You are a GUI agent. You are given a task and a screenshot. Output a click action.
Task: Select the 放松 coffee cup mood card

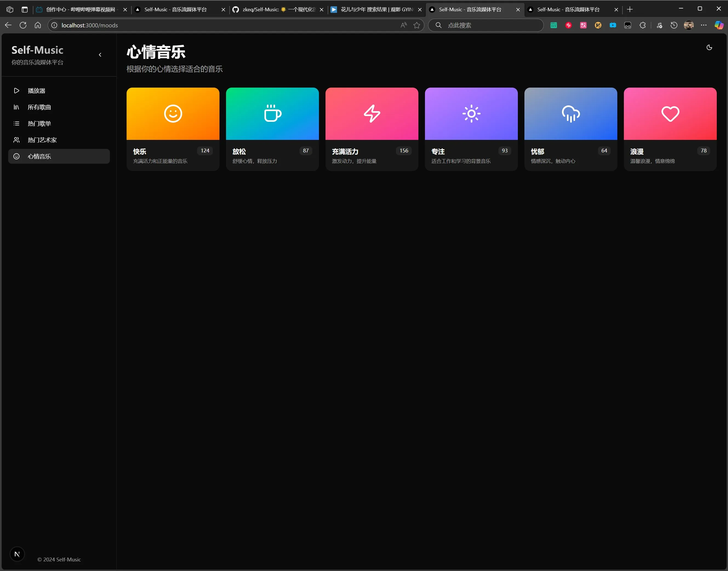tap(272, 114)
